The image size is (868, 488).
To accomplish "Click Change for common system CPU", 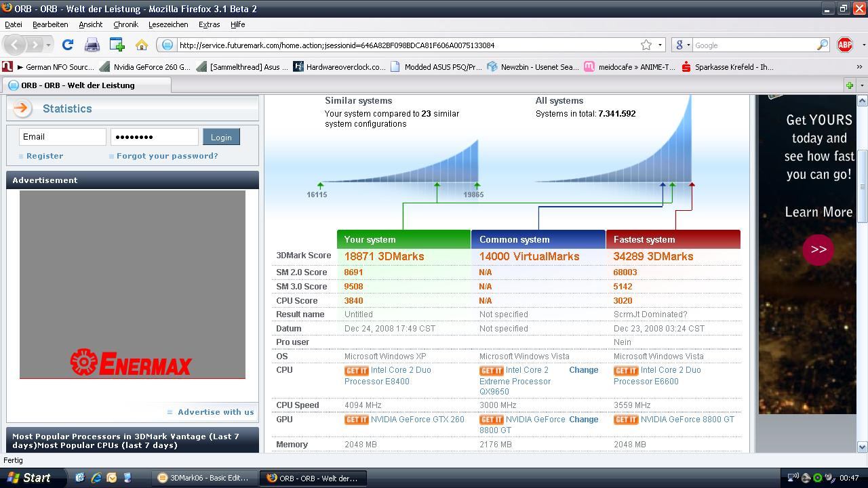I will (x=583, y=370).
